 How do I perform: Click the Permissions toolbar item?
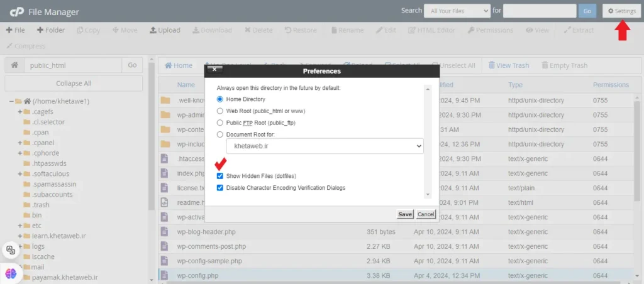tap(491, 30)
